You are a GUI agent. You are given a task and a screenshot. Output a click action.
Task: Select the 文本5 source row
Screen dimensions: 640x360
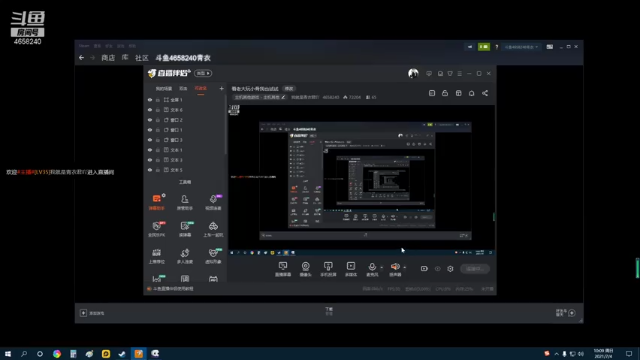tap(185, 170)
